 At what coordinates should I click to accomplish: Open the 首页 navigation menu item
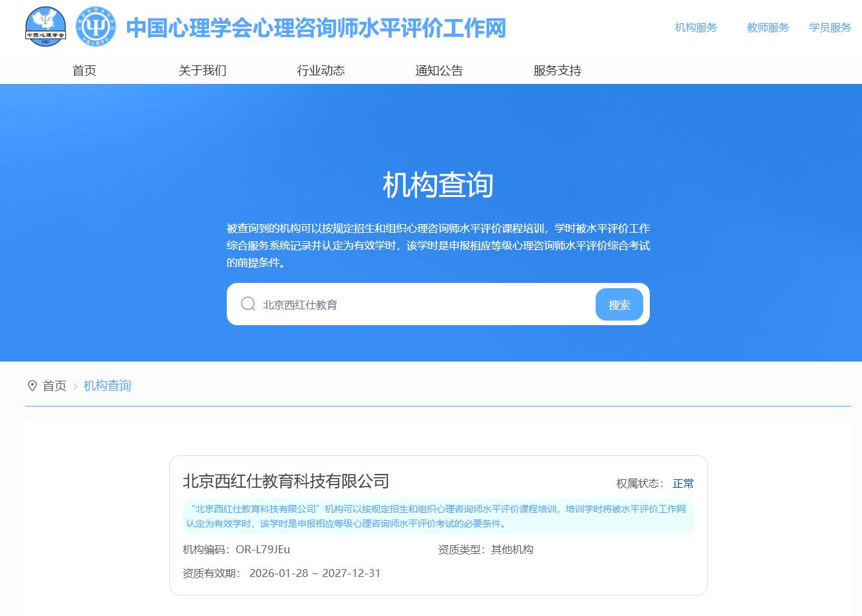[84, 71]
